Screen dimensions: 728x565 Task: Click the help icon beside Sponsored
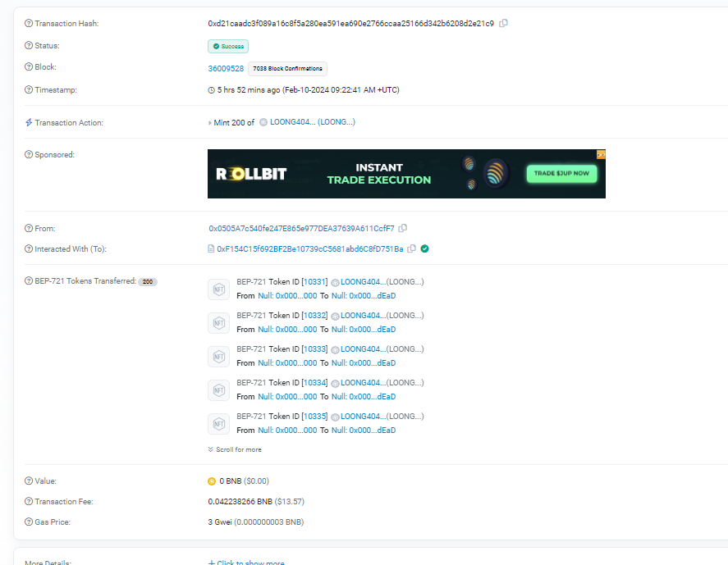(x=29, y=154)
